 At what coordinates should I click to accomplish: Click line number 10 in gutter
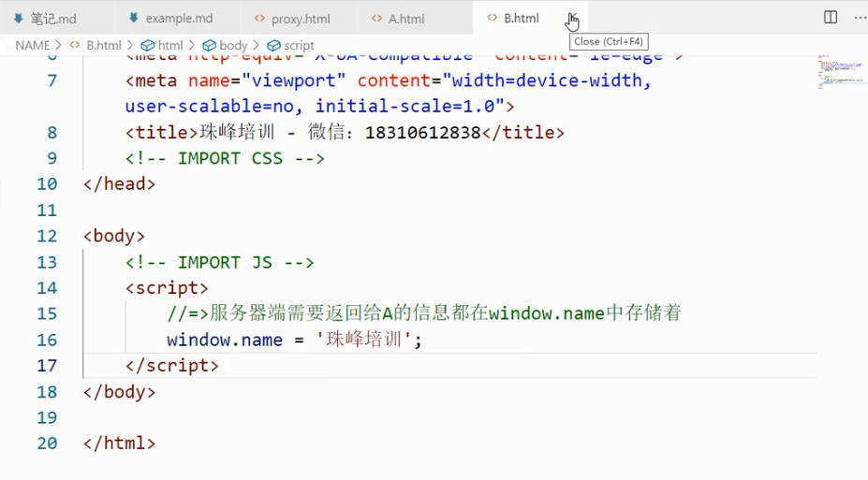click(47, 184)
